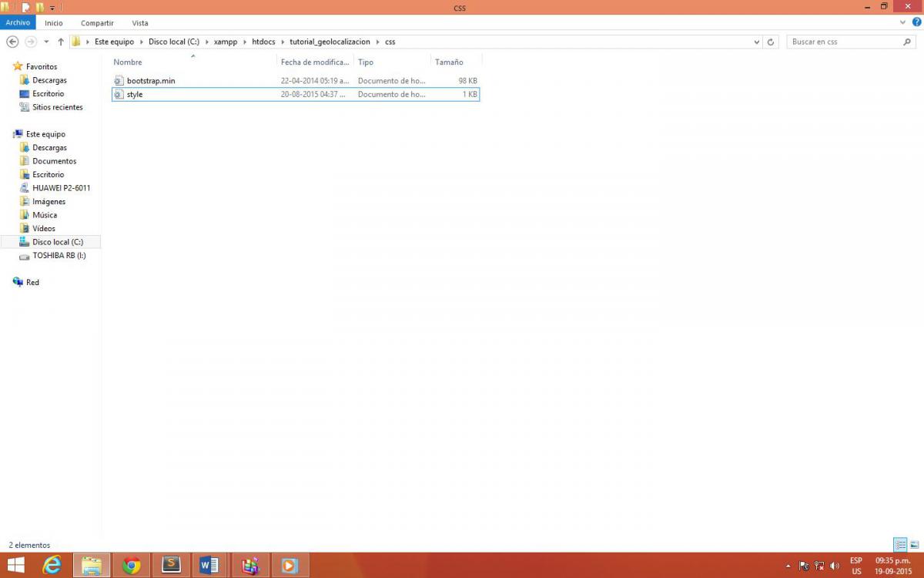Click the style file icon

(x=119, y=94)
